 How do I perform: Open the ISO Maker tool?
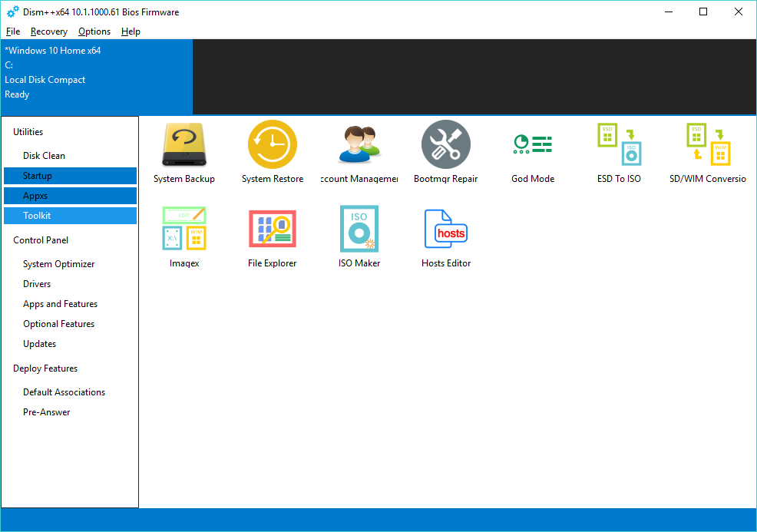click(359, 237)
